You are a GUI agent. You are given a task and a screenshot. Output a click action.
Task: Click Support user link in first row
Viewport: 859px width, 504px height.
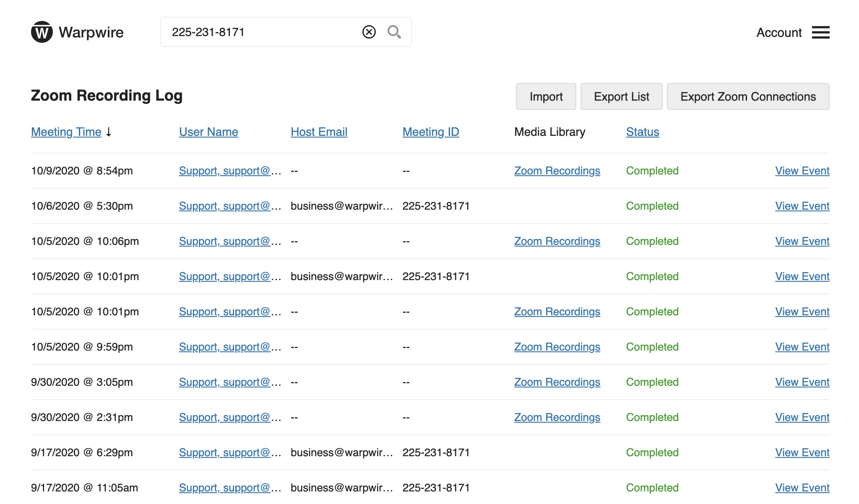pos(230,170)
